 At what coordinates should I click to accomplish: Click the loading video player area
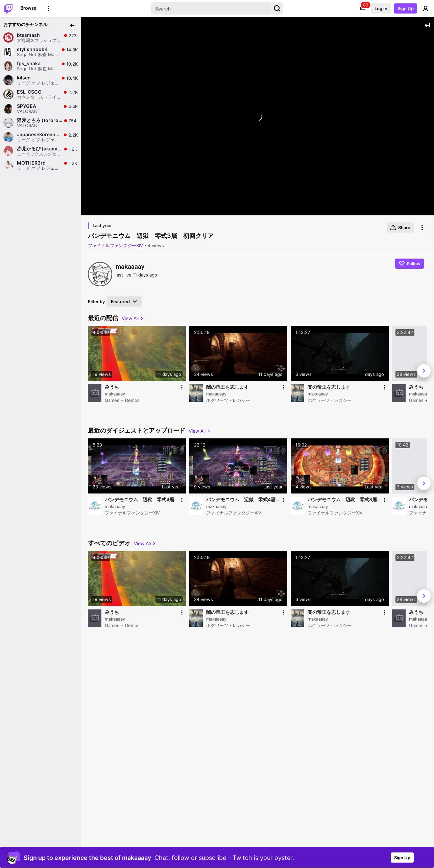pos(258,116)
